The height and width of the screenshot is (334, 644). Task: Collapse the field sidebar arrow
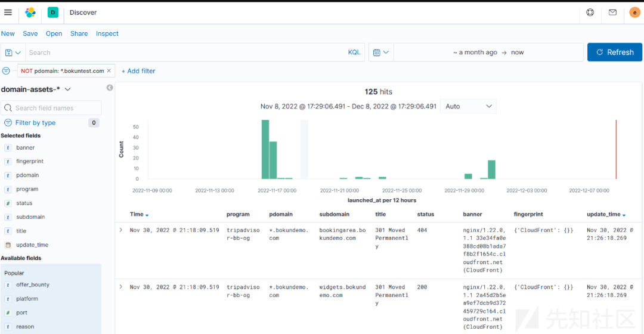coord(110,88)
